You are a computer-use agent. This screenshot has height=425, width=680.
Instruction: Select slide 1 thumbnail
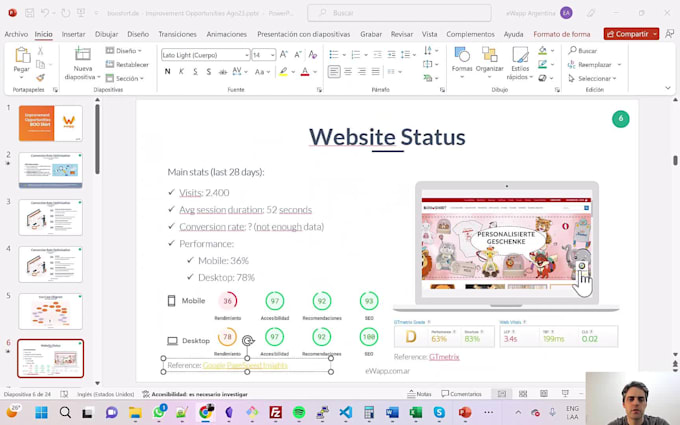tap(50, 123)
